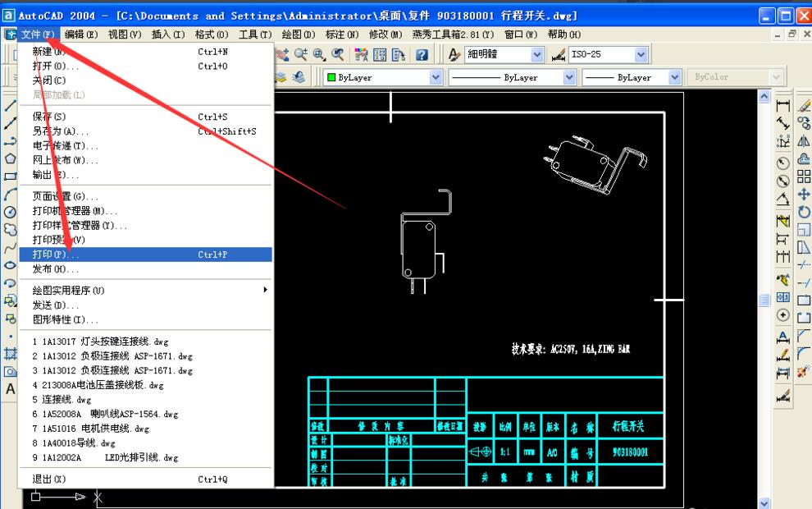The height and width of the screenshot is (509, 812).
Task: Choose 新建(N) menu entry
Action: point(145,52)
